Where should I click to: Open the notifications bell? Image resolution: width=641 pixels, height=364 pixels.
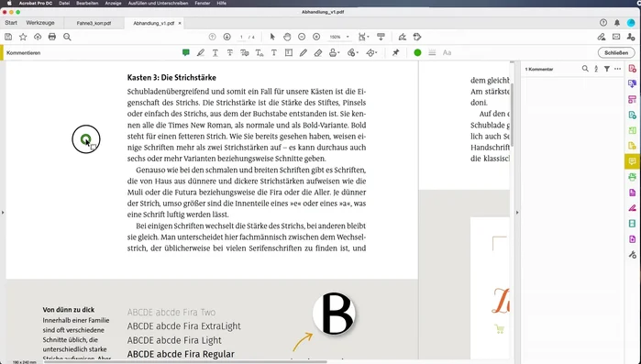(617, 23)
